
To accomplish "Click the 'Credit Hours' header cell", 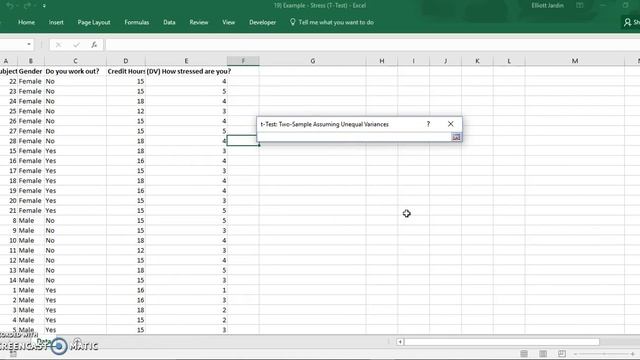I will (126, 71).
